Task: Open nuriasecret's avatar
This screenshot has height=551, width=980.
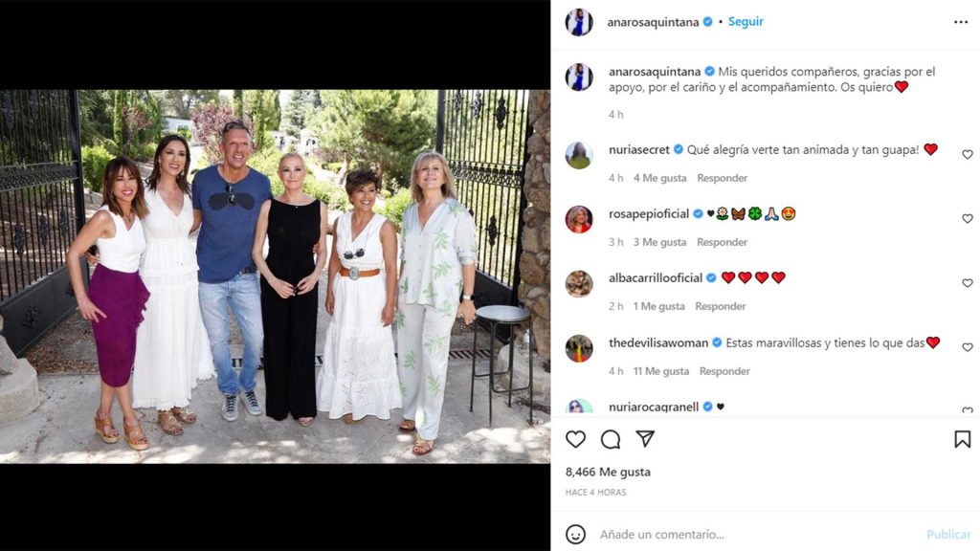Action: pos(579,156)
